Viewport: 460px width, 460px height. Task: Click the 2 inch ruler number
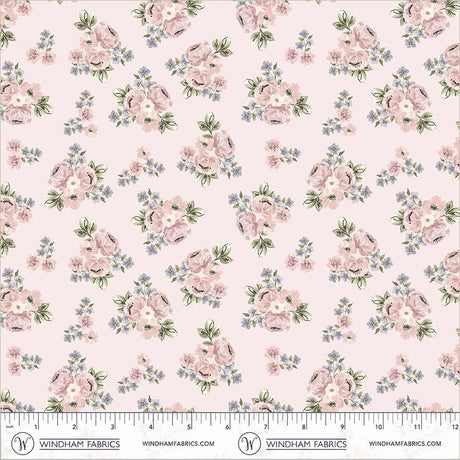pos(74,427)
